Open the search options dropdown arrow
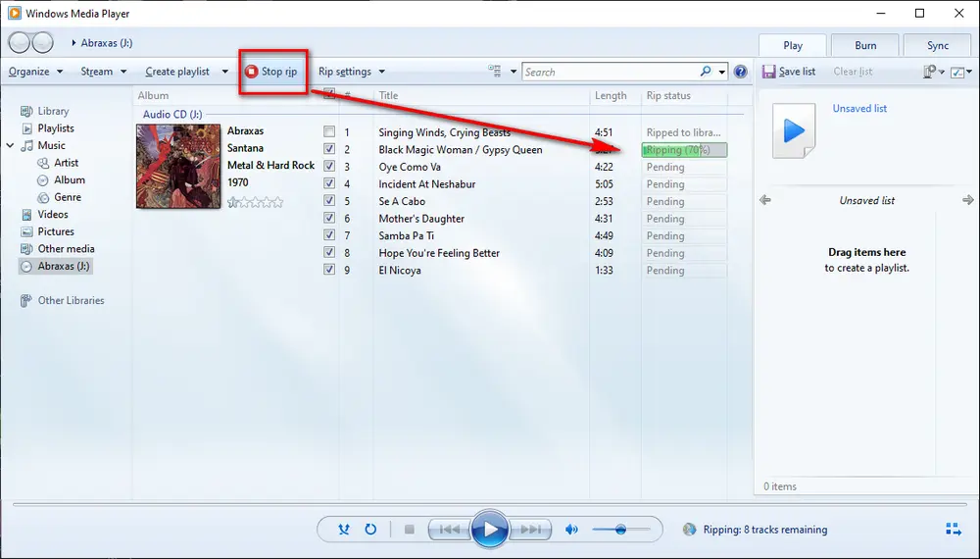980x559 pixels. pyautogui.click(x=722, y=72)
